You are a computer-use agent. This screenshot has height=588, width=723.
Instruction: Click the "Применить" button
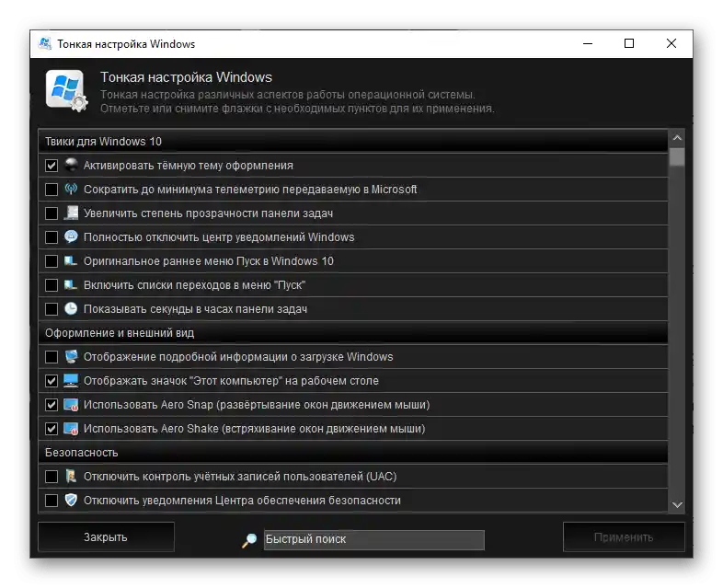(624, 536)
